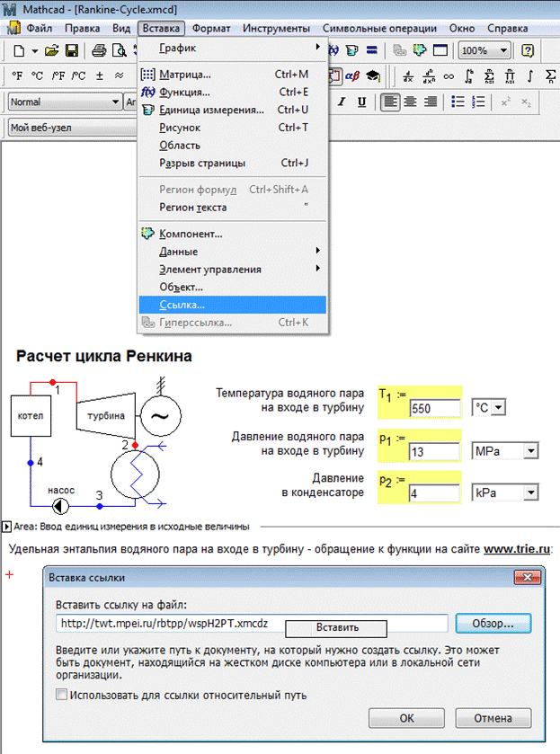Open the kPa pressure unit dropdown
Screen dimensions: 560x754
(531, 492)
